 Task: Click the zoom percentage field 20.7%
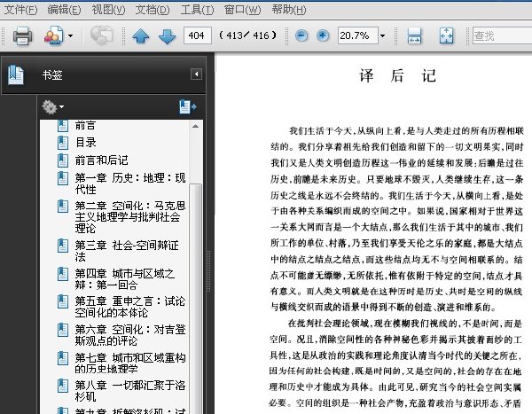click(357, 35)
